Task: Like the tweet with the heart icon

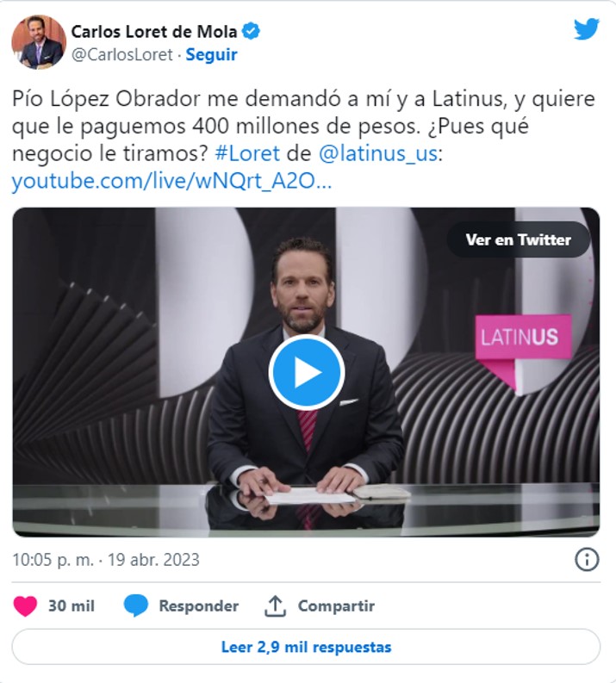Action: [x=25, y=605]
